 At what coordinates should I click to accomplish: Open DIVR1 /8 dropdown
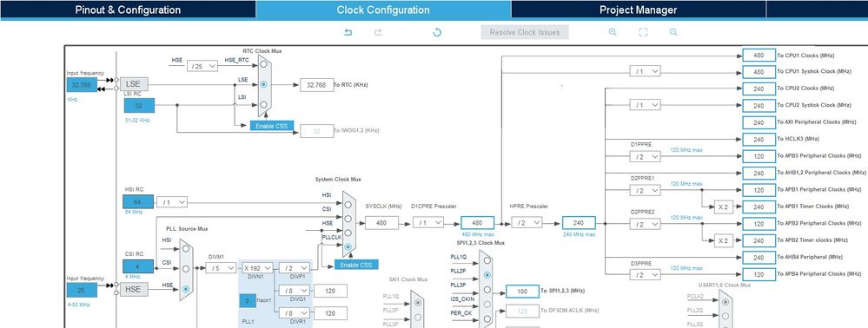tap(294, 313)
